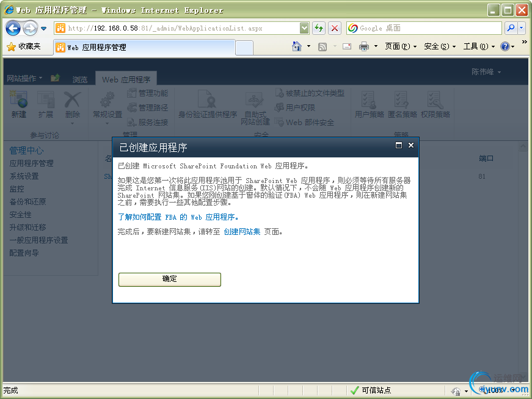Click the IE forward navigation arrow
532x399 pixels.
(30, 28)
